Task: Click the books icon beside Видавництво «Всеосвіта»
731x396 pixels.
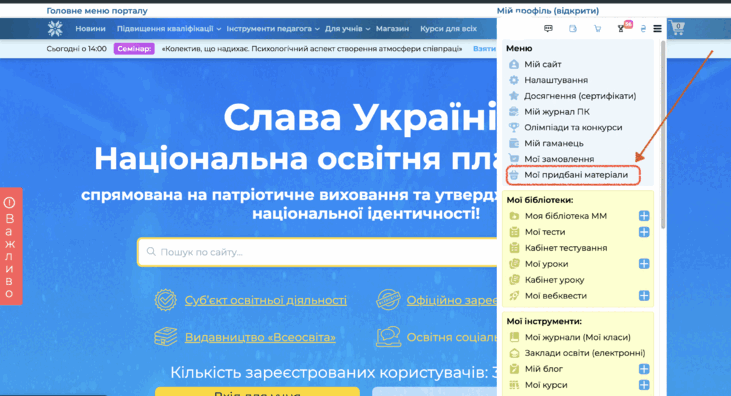Action: click(x=166, y=337)
